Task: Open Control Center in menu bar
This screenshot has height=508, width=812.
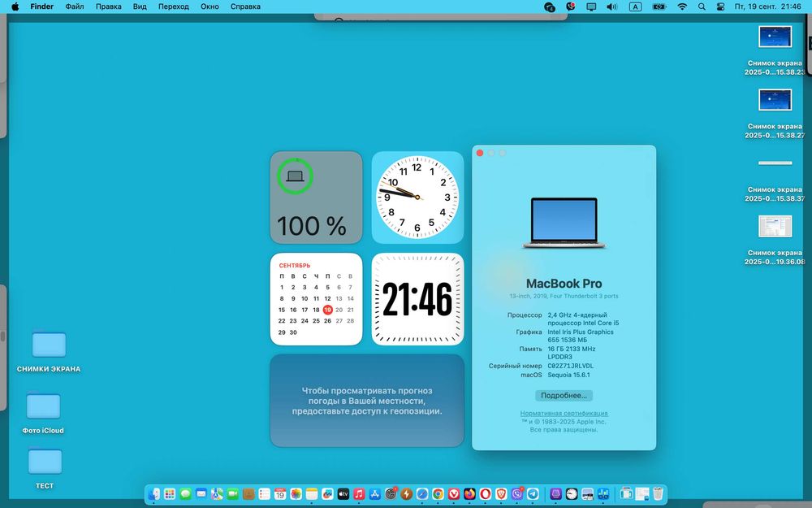Action: 720,7
